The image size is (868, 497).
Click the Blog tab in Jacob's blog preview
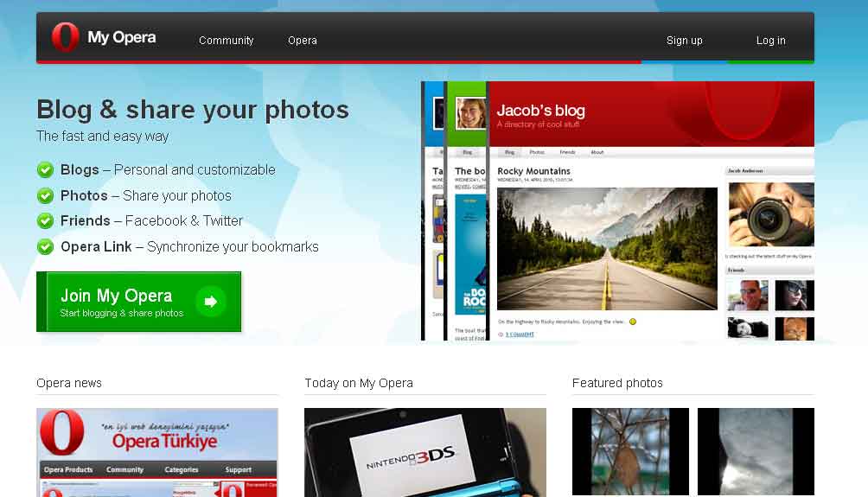coord(509,152)
